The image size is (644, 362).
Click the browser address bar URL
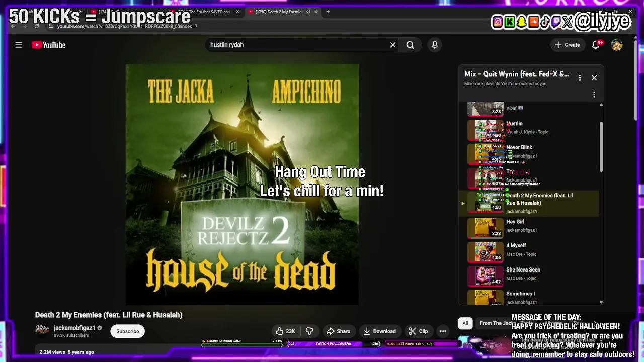point(127,26)
